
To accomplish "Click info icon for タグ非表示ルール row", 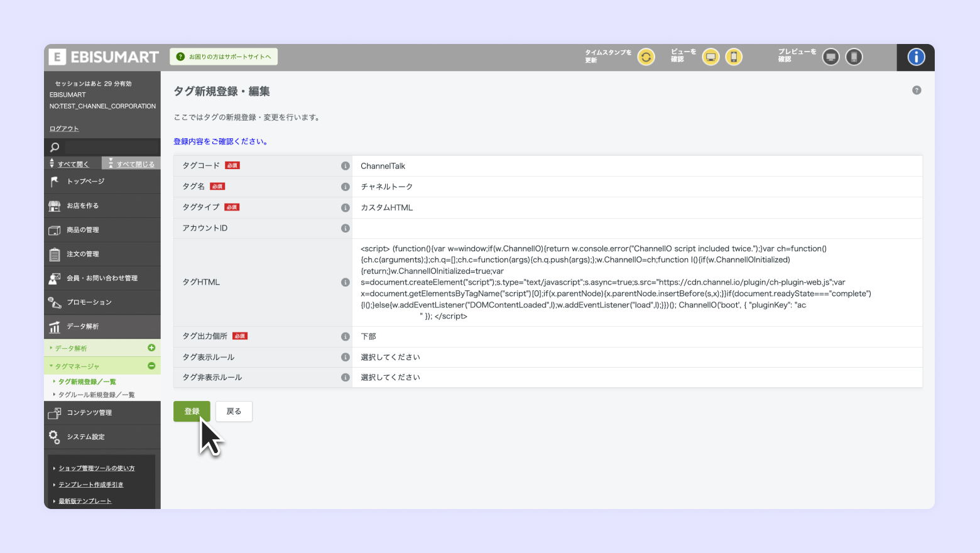I will pos(345,377).
